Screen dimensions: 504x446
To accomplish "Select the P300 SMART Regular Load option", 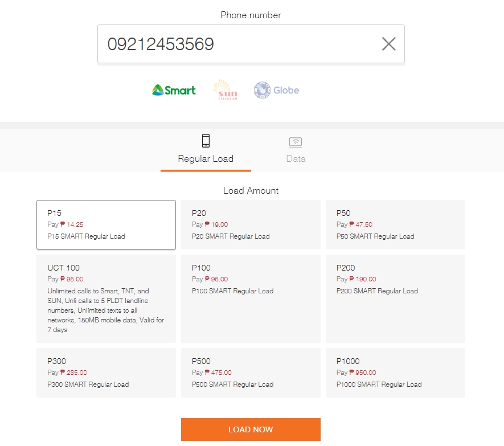I will (106, 373).
